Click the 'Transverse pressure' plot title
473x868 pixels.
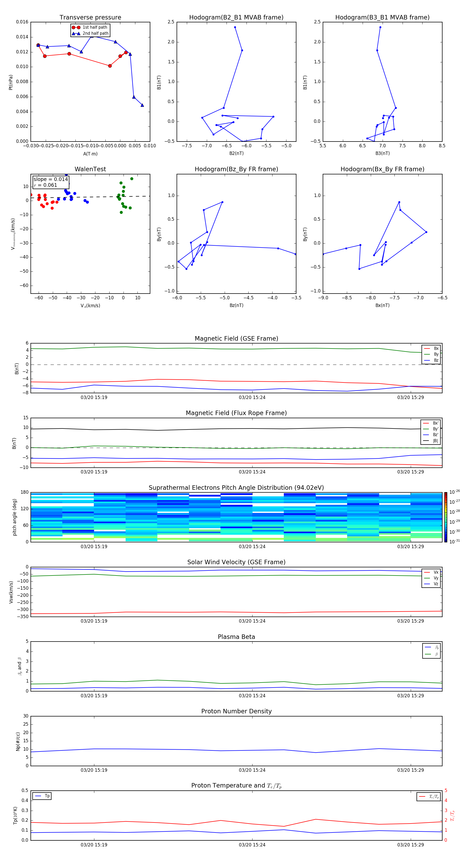tap(90, 18)
